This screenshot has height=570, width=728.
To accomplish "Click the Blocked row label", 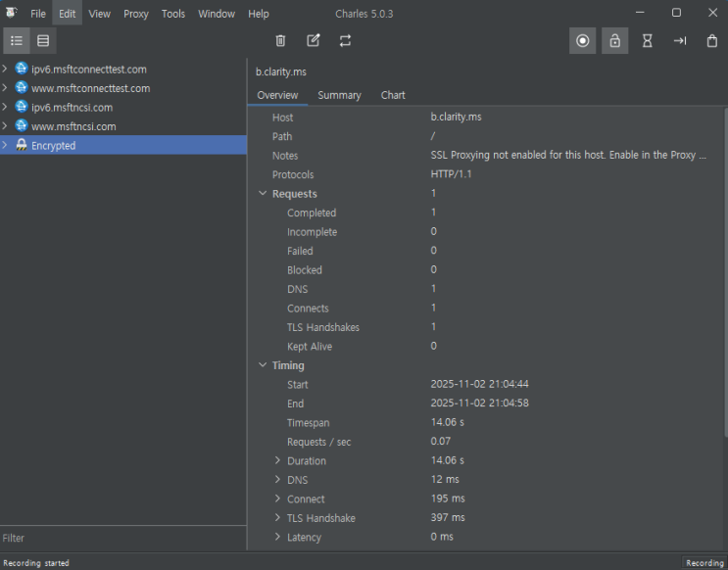I will pos(305,269).
